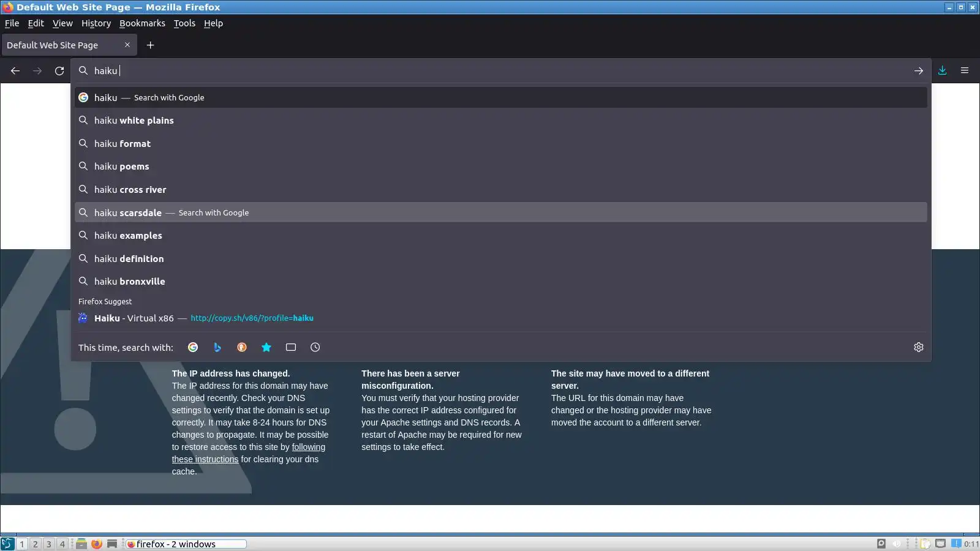Select 'haiku definition' suggestion
Image resolution: width=980 pixels, height=551 pixels.
click(x=501, y=259)
